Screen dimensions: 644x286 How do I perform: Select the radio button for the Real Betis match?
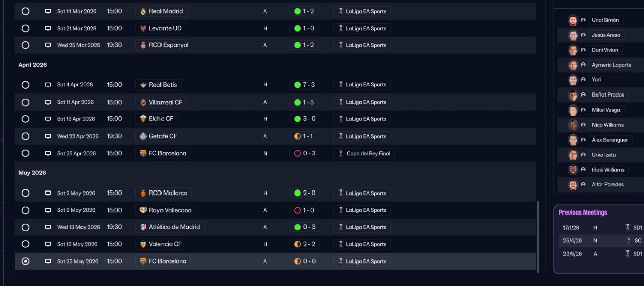click(x=26, y=85)
